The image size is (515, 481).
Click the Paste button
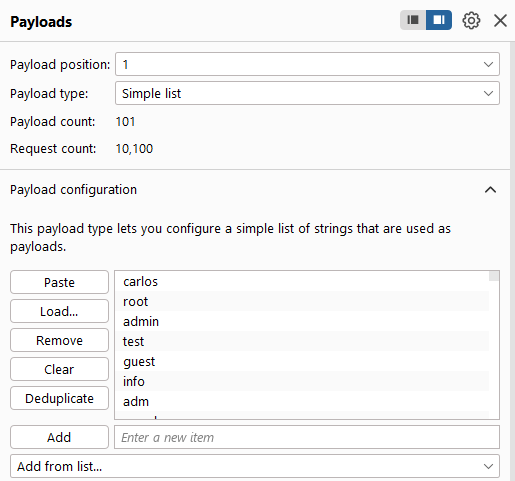click(x=59, y=282)
